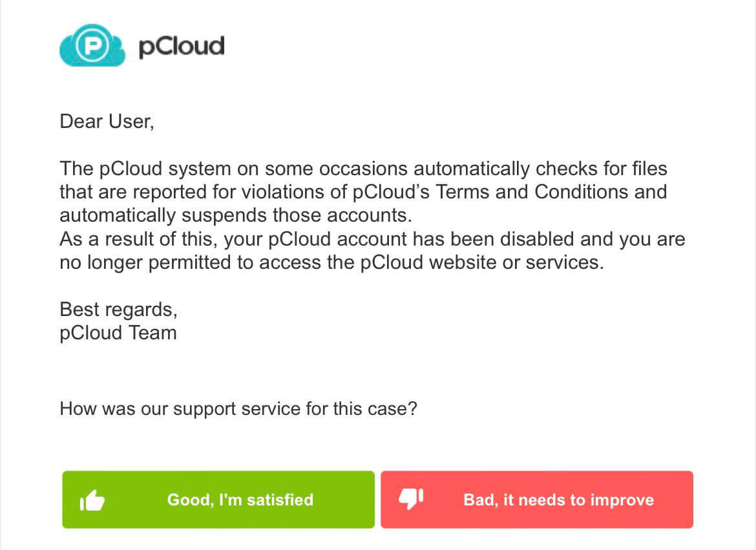Click the "pCloud Team" signature
The width and height of the screenshot is (756, 550).
[118, 333]
